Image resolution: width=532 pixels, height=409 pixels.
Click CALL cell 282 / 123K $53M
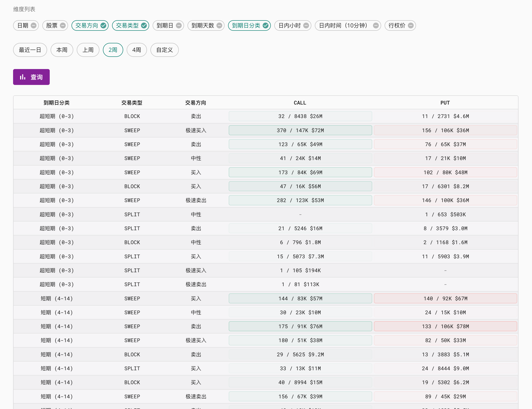[300, 200]
